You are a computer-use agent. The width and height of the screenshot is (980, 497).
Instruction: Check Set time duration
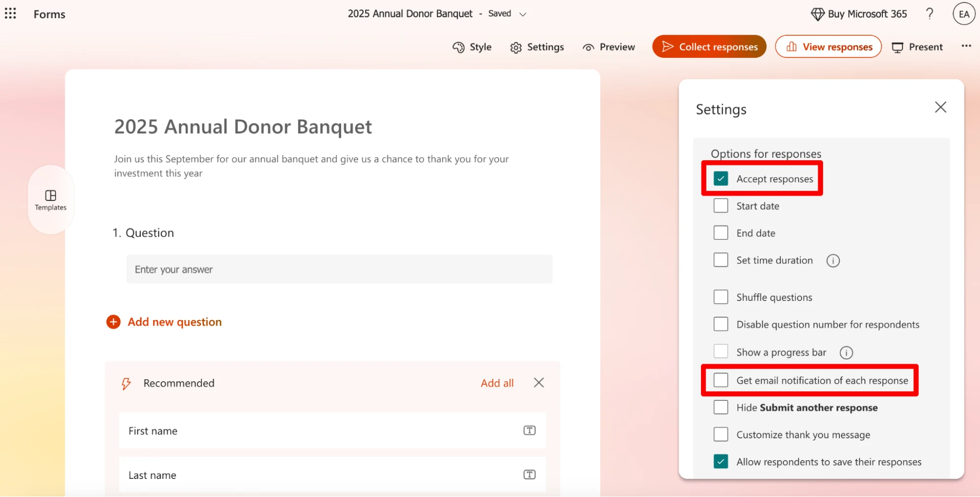(x=721, y=260)
